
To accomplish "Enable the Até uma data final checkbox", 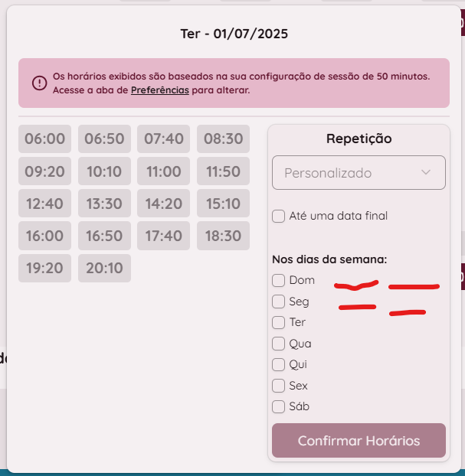I will [279, 216].
